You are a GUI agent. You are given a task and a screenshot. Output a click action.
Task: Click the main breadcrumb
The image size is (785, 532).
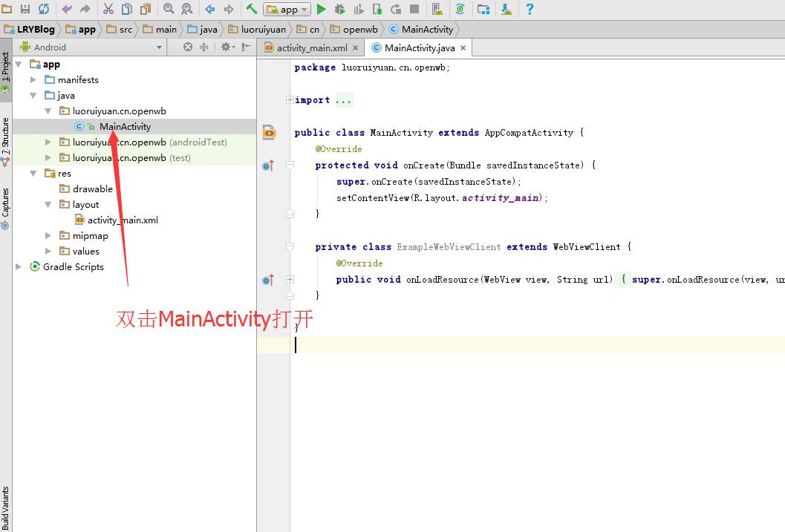160,30
